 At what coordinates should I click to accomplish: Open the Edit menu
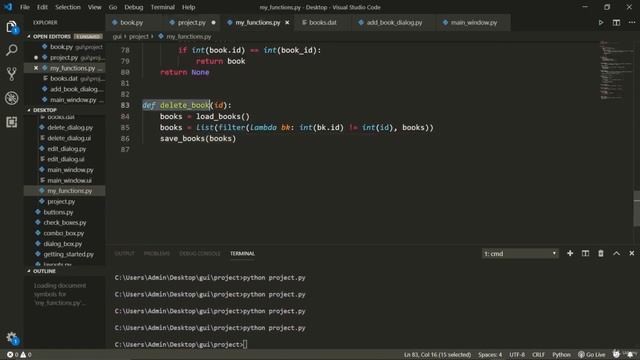(x=42, y=7)
